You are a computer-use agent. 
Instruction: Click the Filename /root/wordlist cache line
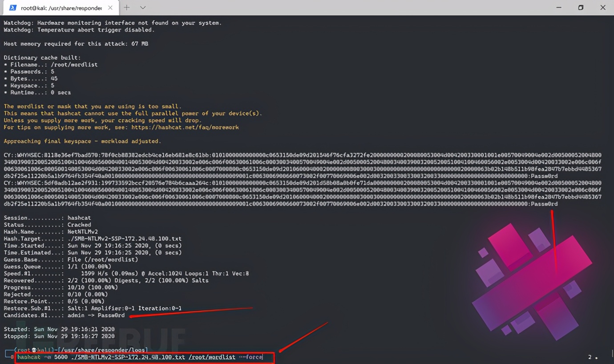[50, 65]
